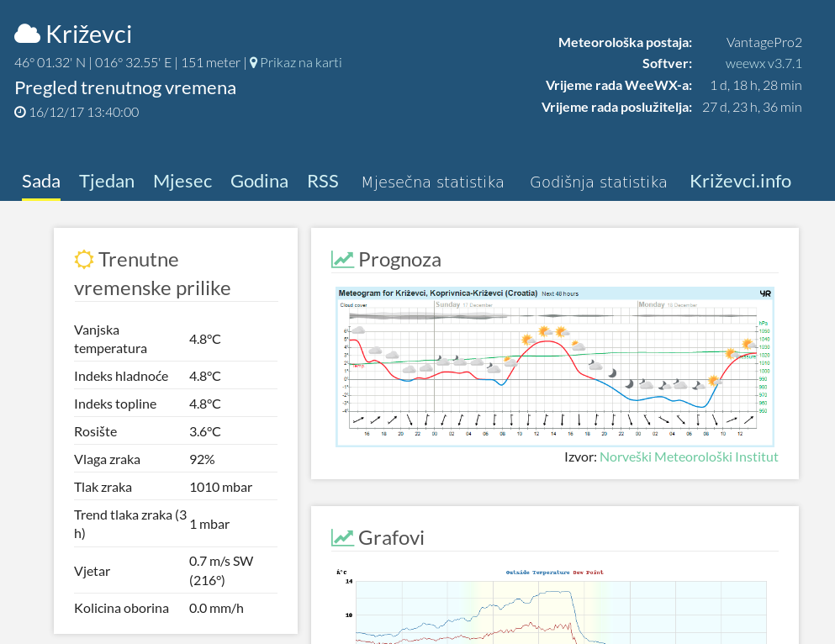Click the chart icon next to Prognoza
The height and width of the screenshot is (644, 835).
[342, 259]
